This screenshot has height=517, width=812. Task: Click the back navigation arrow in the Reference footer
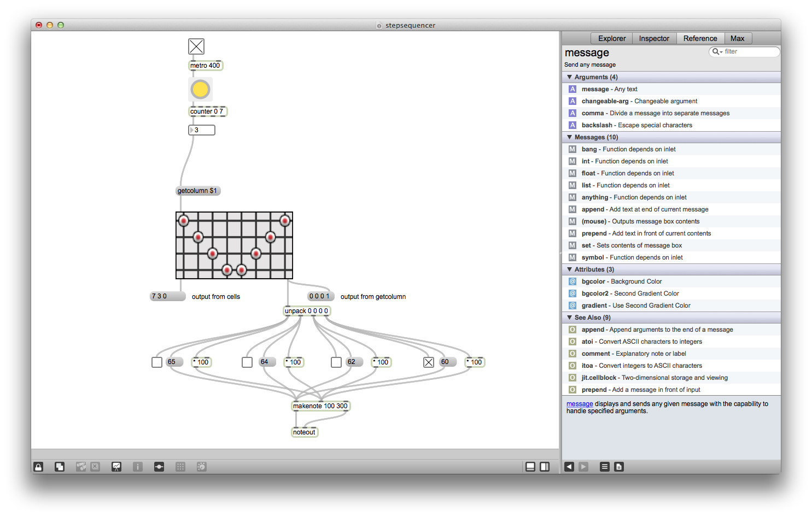click(570, 466)
